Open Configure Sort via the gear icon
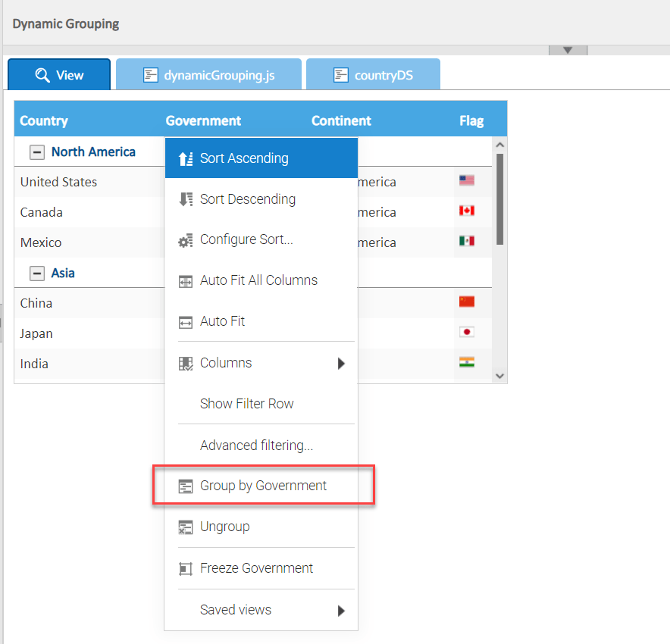Screen dimensions: 670x644 pyautogui.click(x=186, y=239)
